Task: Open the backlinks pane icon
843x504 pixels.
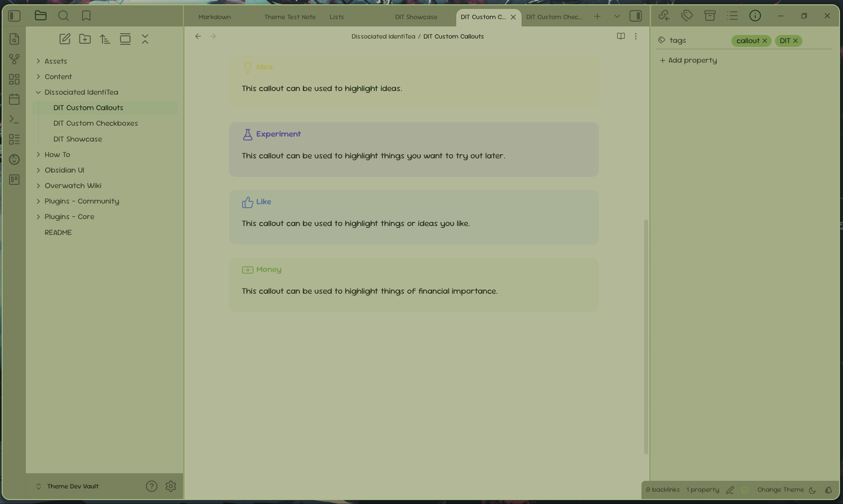Action: coord(664,16)
